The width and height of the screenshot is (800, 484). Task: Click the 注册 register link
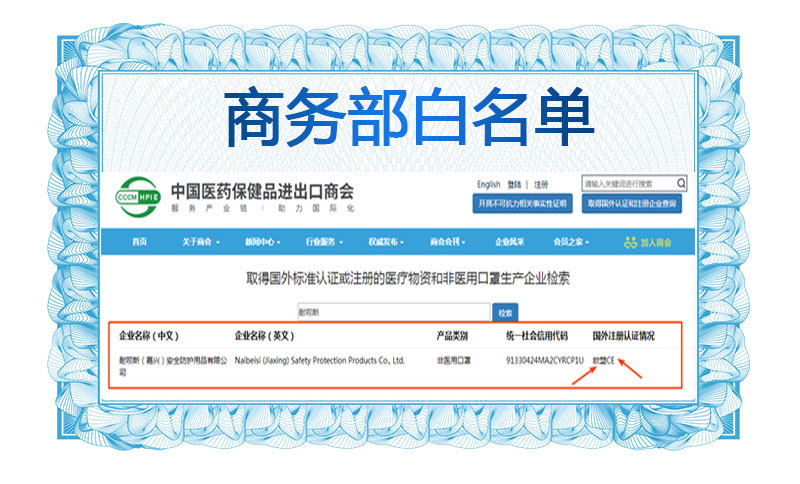pyautogui.click(x=541, y=185)
